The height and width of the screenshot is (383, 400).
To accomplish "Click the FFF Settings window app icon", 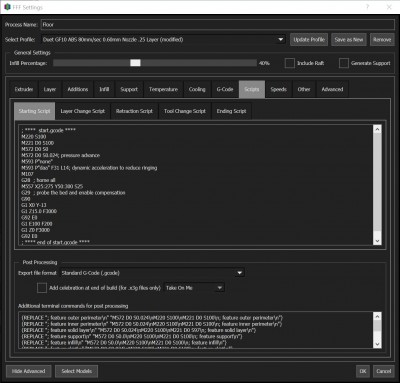I will tap(7, 7).
